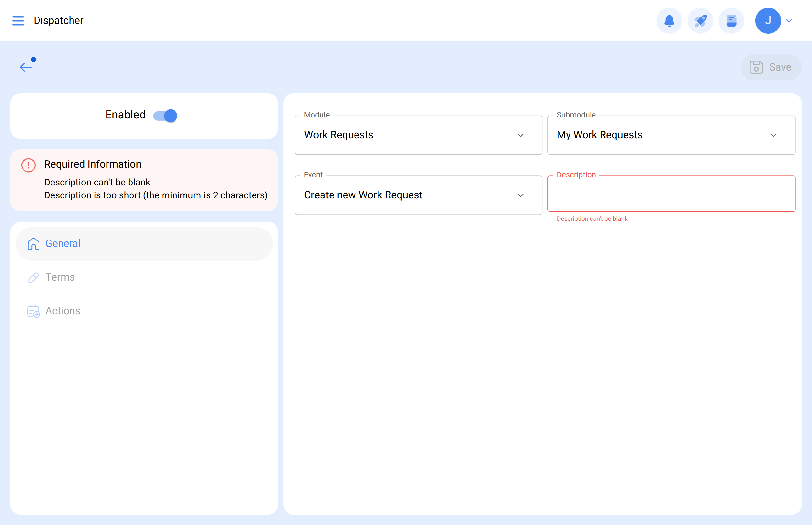Viewport: 812px width, 525px height.
Task: Click the Dispatcher page title
Action: (58, 21)
